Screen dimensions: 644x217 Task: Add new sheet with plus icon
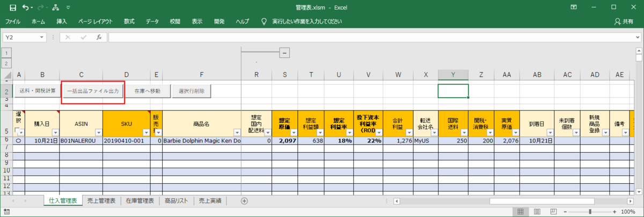[244, 201]
